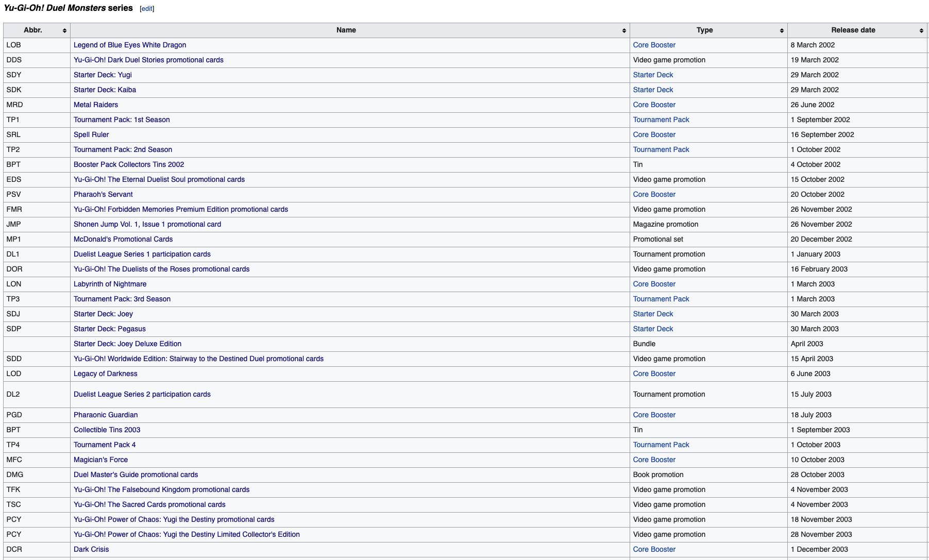Sort table by Release date arrows
This screenshot has height=560, width=929.
[921, 31]
